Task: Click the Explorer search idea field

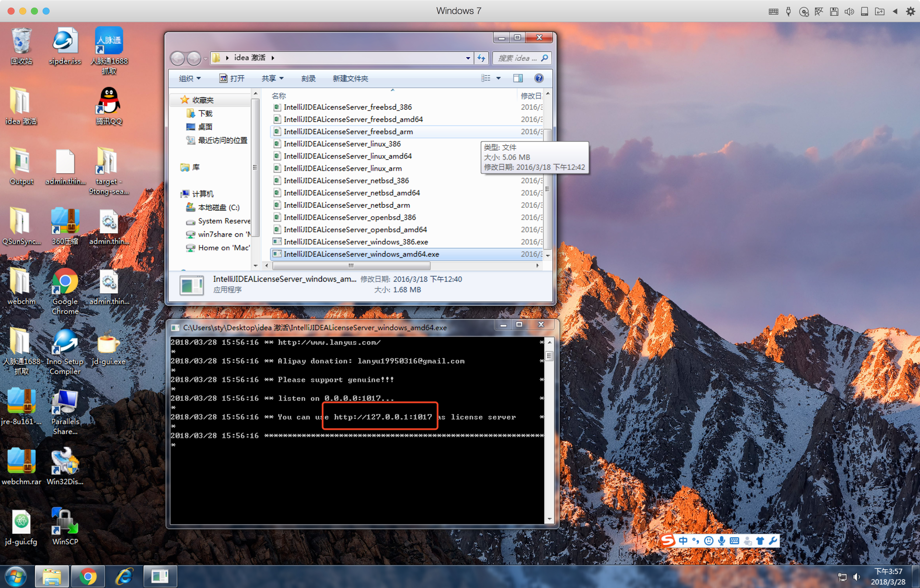Action: [x=522, y=58]
